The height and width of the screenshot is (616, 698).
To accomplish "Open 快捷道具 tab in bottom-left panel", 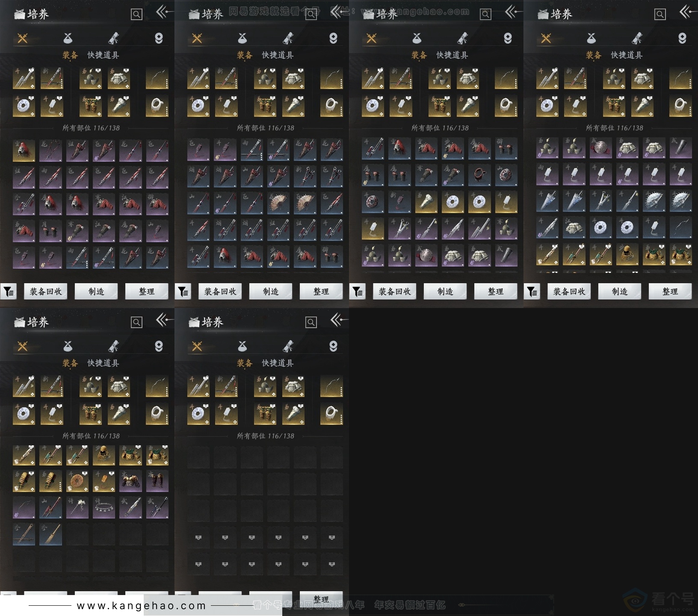I will [103, 363].
